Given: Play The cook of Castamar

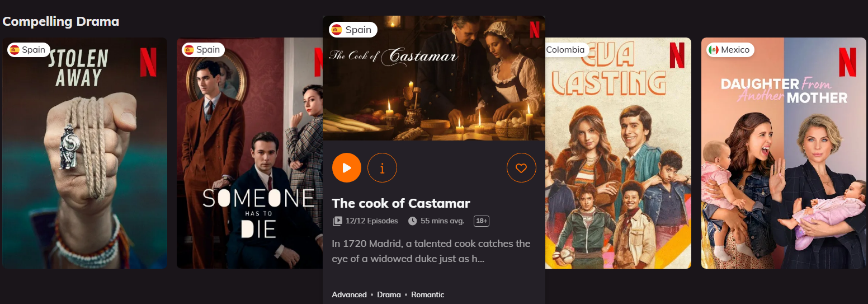Looking at the screenshot, I should coord(347,167).
